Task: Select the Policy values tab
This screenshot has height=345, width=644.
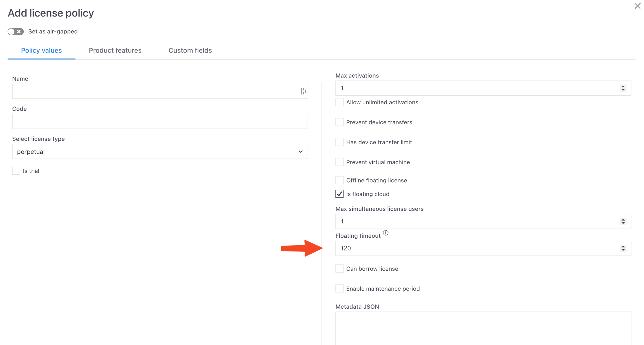Action: click(41, 50)
